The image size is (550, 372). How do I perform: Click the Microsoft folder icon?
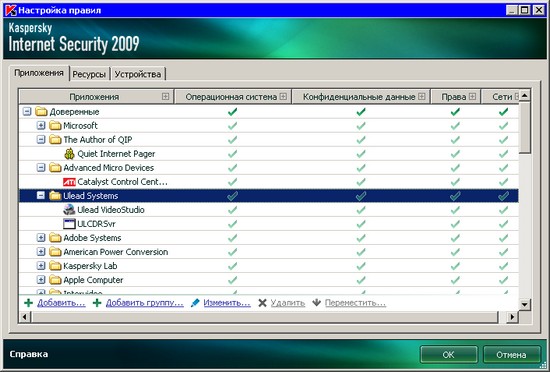55,126
